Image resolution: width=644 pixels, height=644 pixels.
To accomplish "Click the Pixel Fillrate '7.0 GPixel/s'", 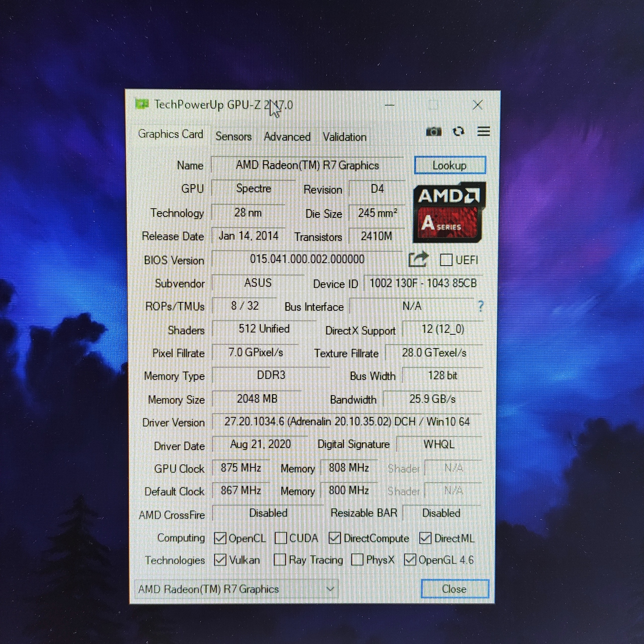I will 256,352.
